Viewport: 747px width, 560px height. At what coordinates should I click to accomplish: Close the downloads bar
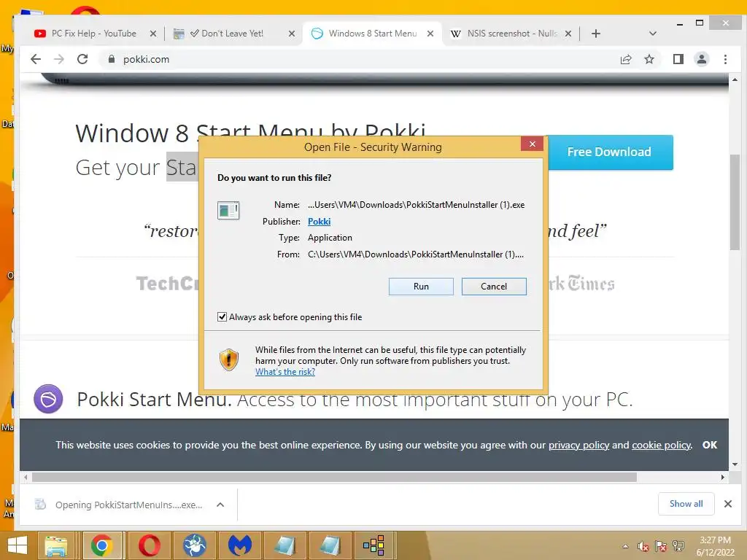tap(728, 504)
